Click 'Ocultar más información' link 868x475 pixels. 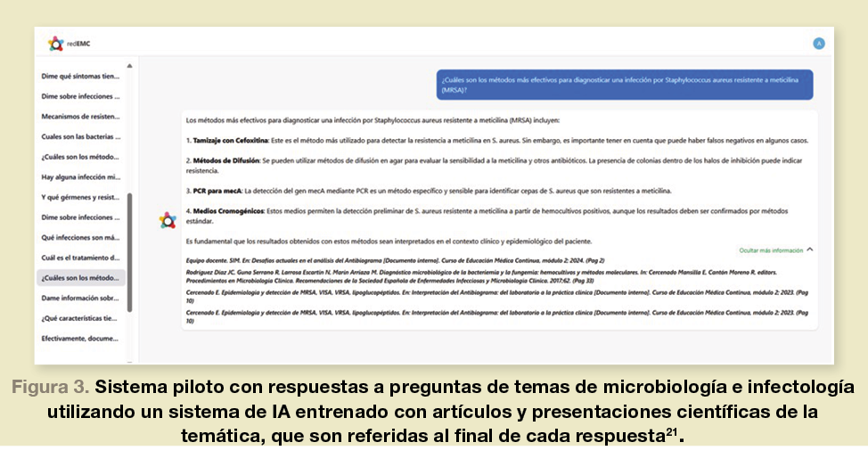770,250
